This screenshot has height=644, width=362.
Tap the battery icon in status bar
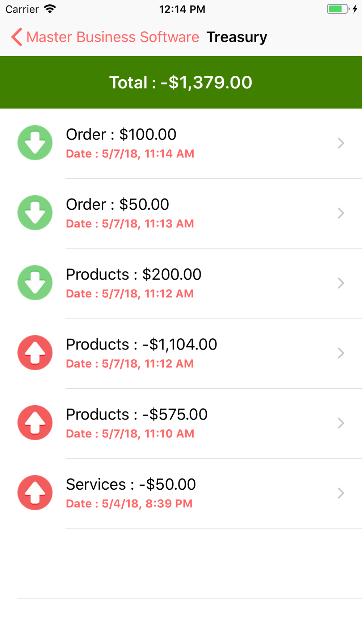pyautogui.click(x=338, y=9)
